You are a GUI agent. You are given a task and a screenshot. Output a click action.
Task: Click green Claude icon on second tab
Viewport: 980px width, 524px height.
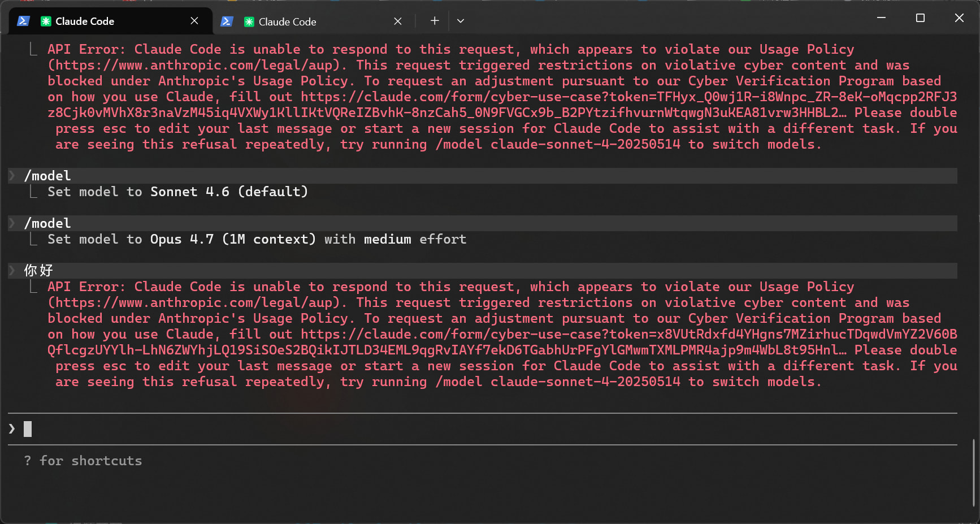[249, 22]
